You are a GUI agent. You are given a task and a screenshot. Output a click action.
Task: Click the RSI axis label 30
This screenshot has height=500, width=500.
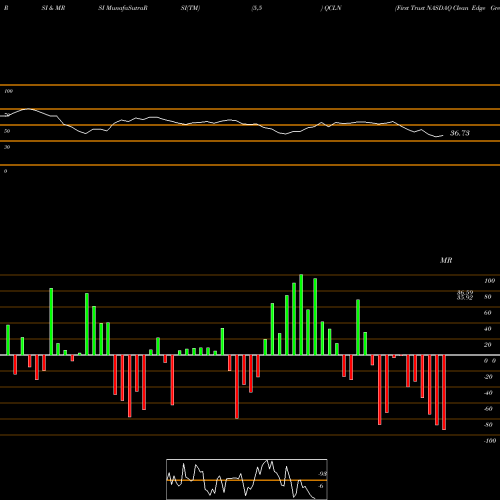pyautogui.click(x=7, y=147)
